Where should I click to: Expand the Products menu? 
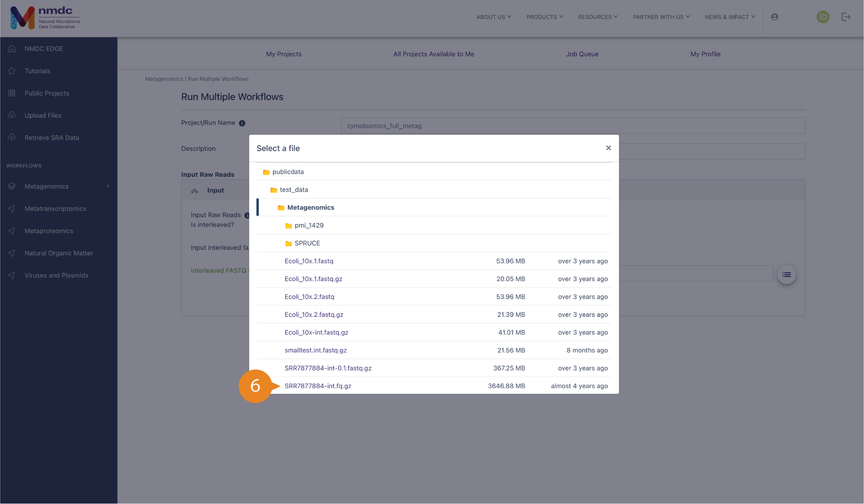tap(545, 17)
